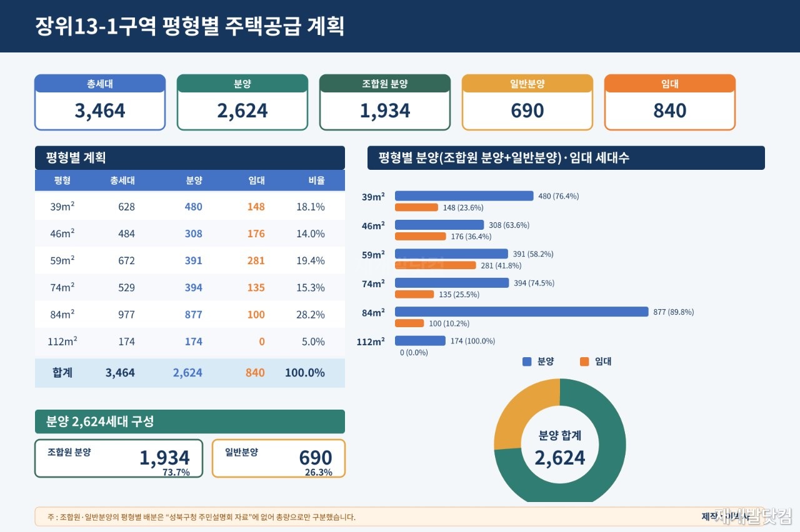Click the 조합원 분양 73.7% box
Image resolution: width=800 pixels, height=532 pixels.
tap(119, 458)
